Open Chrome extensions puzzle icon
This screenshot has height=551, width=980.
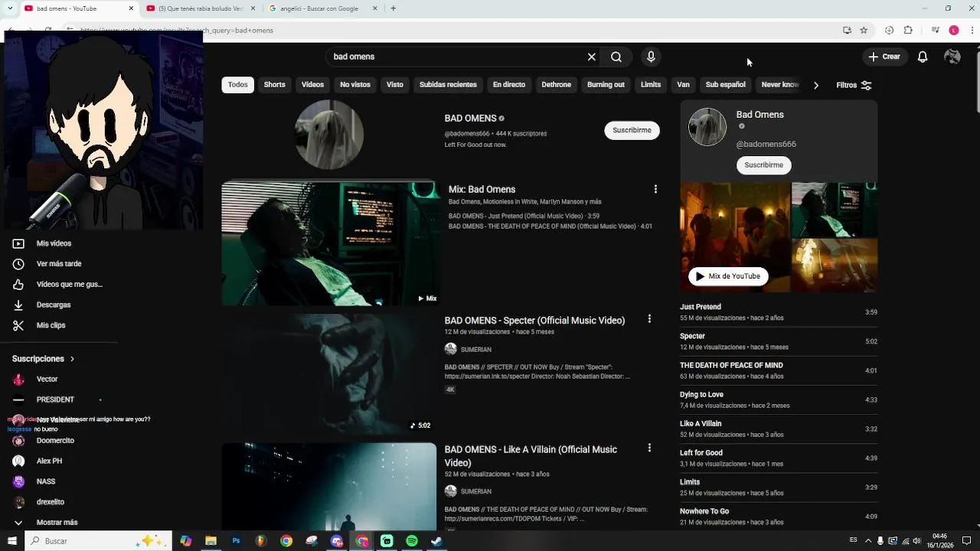[908, 31]
